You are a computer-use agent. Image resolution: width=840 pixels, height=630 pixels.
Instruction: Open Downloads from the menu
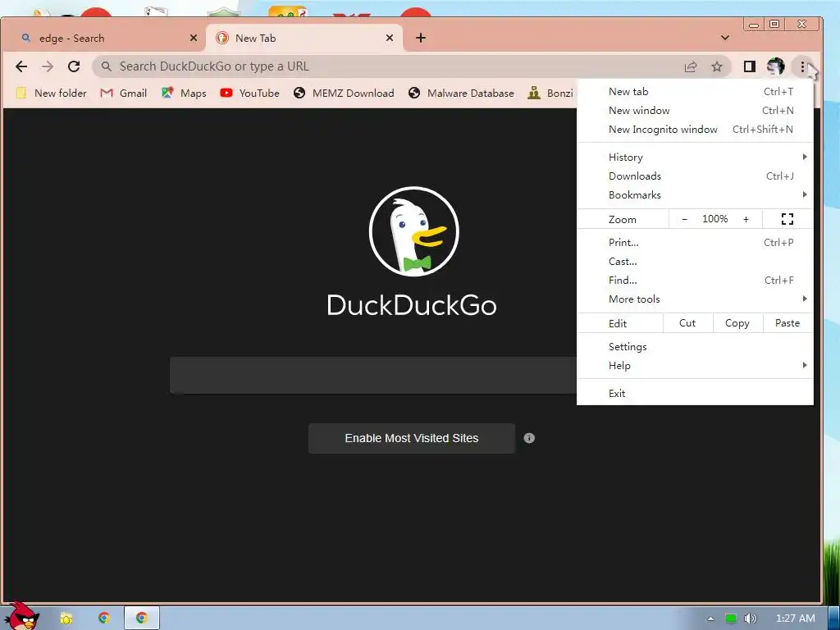(x=695, y=176)
